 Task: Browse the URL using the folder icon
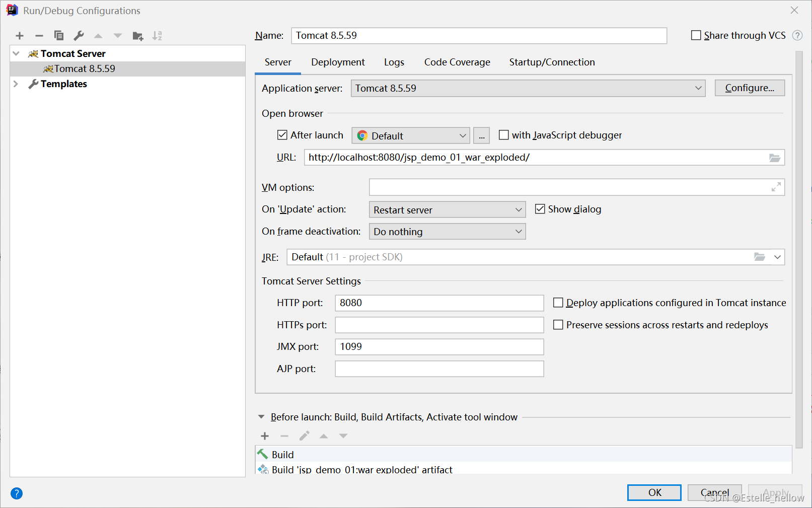click(775, 158)
